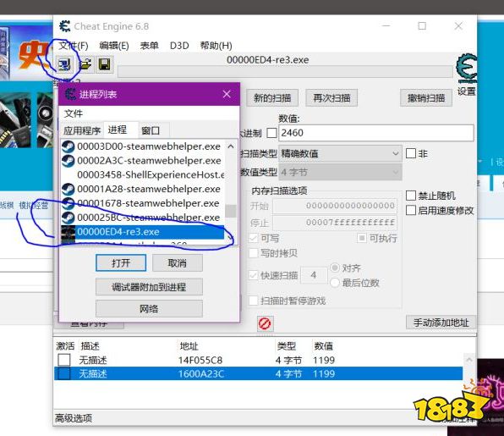Viewport: 504px width, 436px height.
Task: Open the 编辑(E) menu
Action: pyautogui.click(x=114, y=46)
